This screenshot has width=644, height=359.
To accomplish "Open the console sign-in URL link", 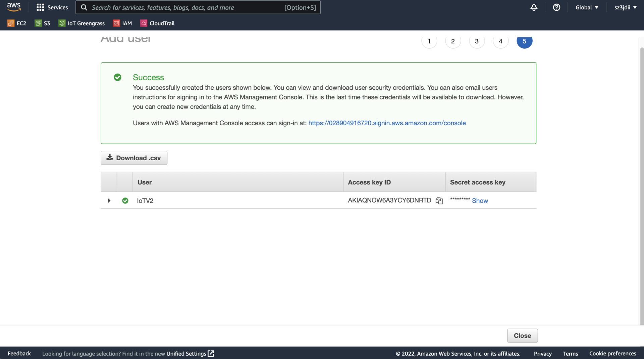I will [387, 123].
